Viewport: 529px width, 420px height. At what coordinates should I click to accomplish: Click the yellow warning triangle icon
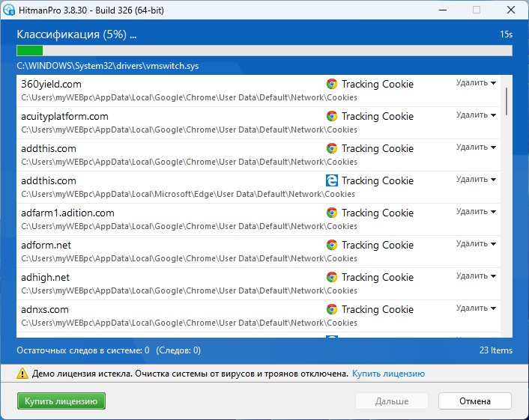[22, 374]
